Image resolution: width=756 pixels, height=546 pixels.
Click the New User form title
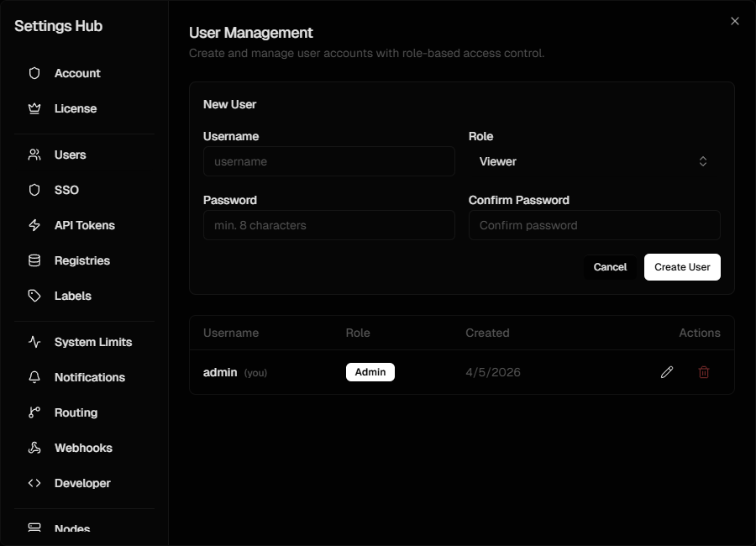[230, 104]
